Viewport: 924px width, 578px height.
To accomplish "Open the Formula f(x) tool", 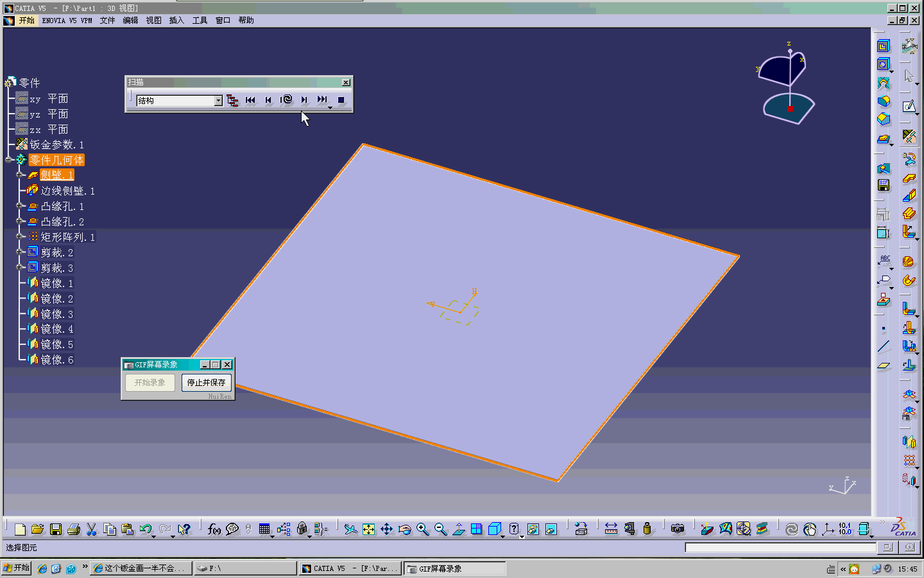I will (214, 529).
